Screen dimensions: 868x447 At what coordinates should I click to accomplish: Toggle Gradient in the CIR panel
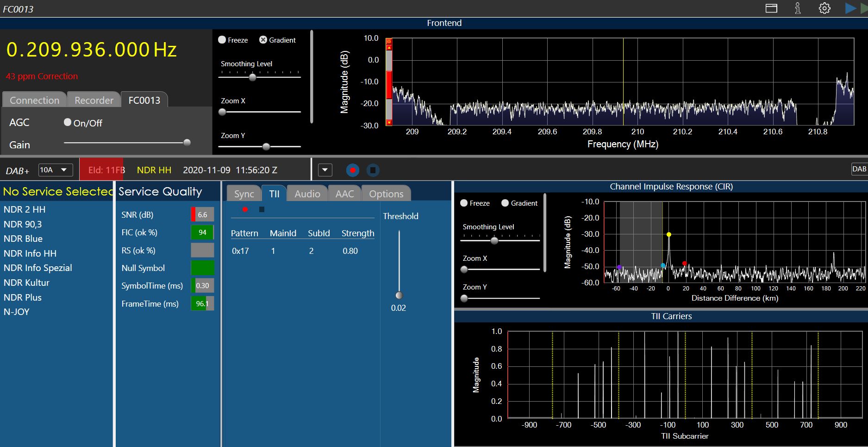point(505,203)
